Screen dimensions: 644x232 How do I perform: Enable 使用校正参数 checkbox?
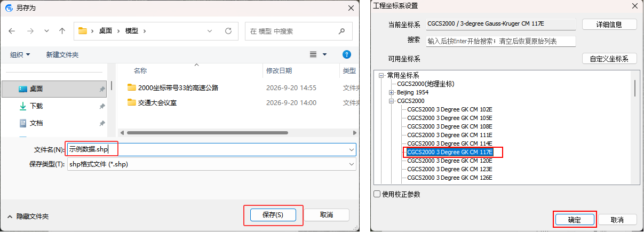point(377,194)
